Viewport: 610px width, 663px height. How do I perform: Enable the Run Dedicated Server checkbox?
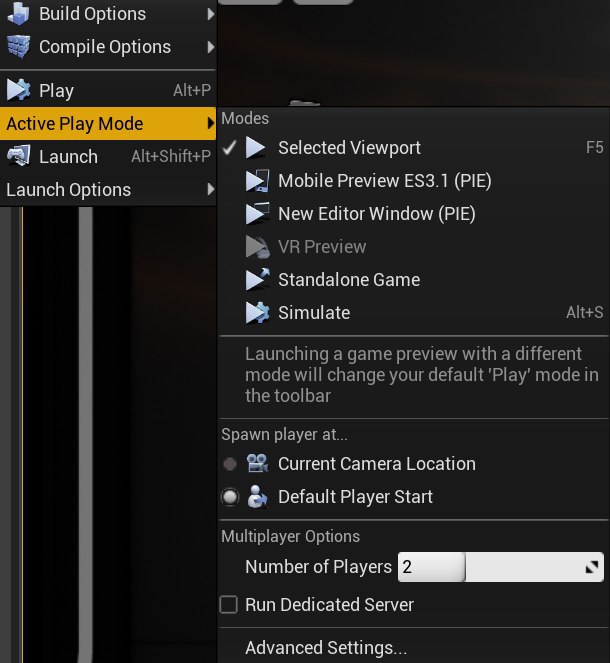coord(229,604)
